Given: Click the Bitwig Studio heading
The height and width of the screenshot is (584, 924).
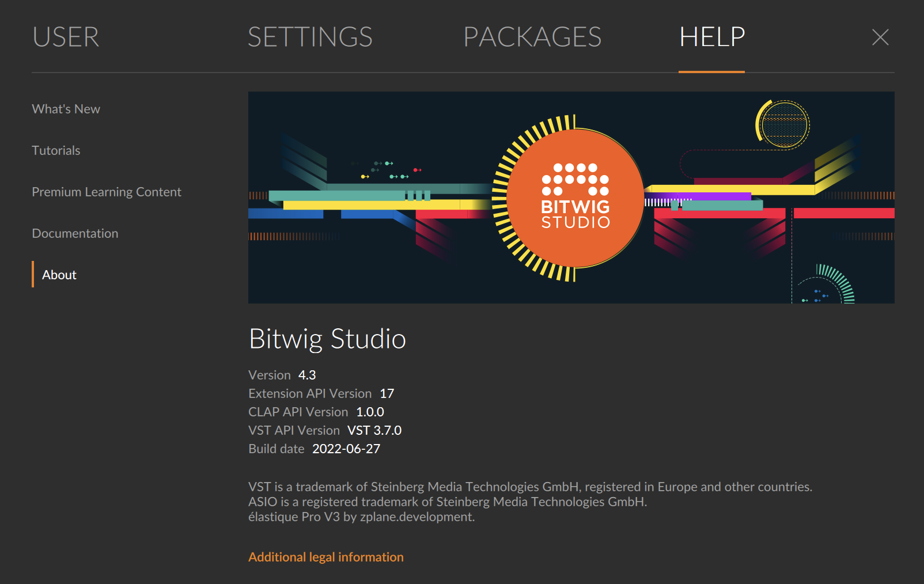Looking at the screenshot, I should (x=327, y=339).
